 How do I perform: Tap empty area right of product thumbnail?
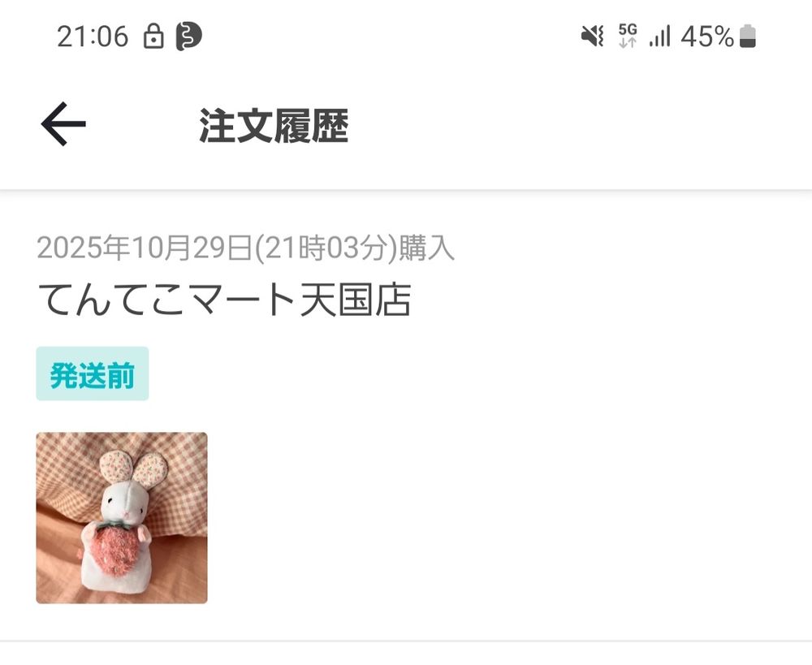[x=508, y=518]
